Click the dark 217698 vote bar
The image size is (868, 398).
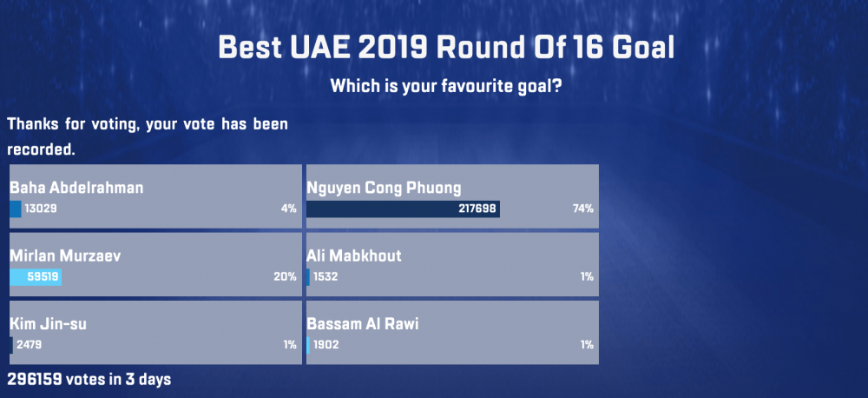point(403,209)
